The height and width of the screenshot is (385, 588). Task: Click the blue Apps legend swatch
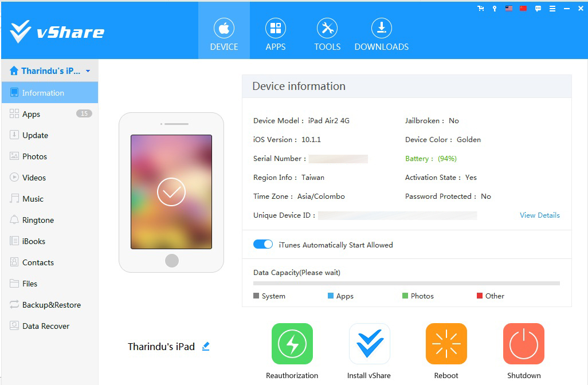[330, 296]
